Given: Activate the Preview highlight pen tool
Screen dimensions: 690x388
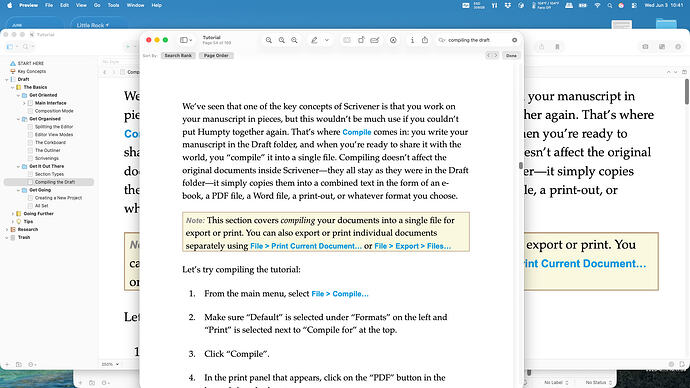Looking at the screenshot, I should [314, 40].
